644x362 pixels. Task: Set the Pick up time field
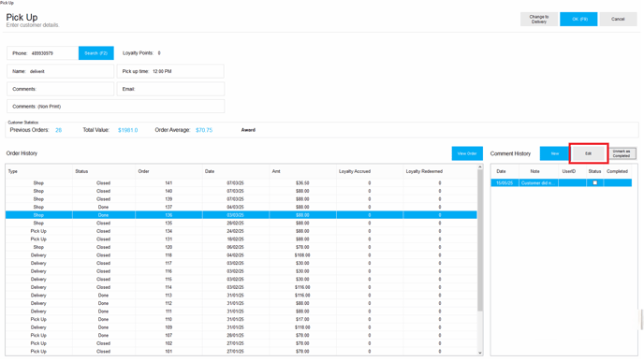pos(170,71)
